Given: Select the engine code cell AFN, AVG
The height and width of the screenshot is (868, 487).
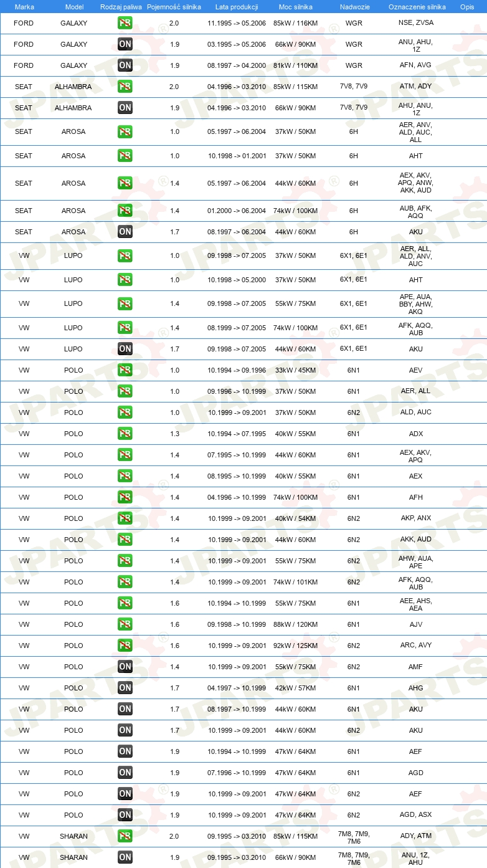Looking at the screenshot, I should (415, 65).
